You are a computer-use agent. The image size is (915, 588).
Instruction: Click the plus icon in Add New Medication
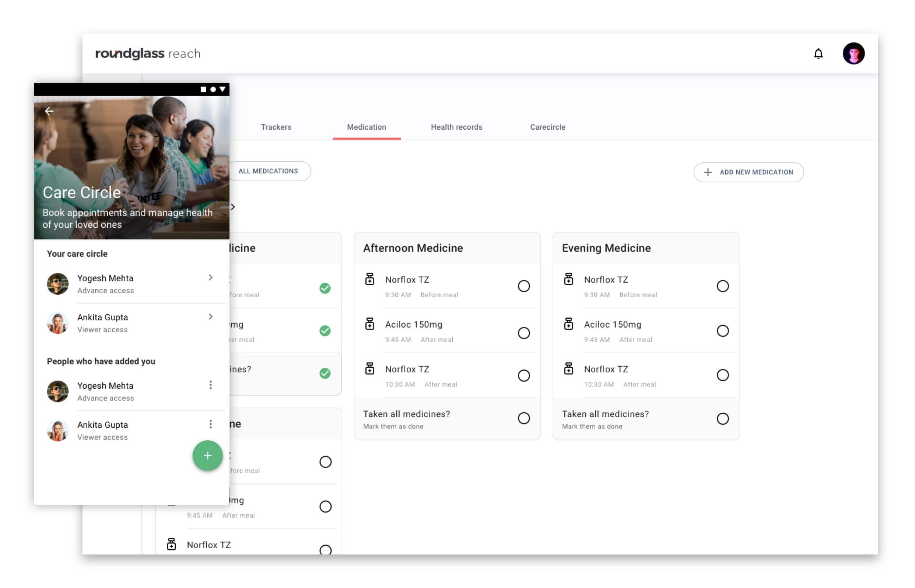tap(707, 172)
